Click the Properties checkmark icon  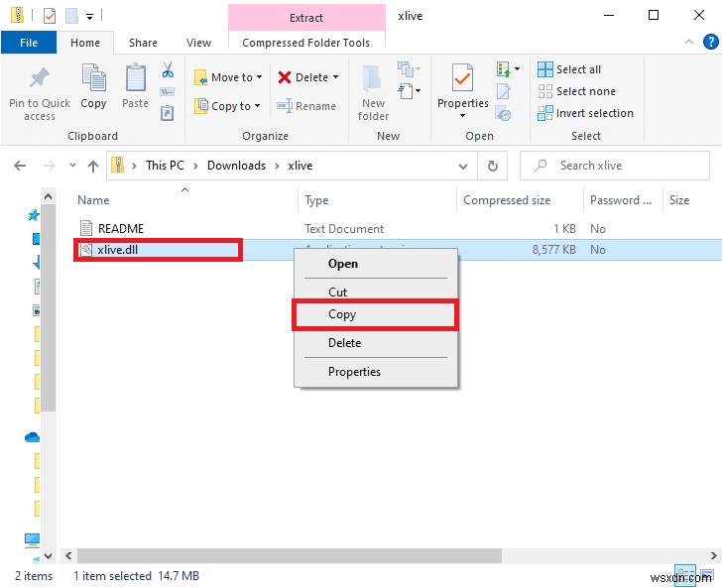(462, 77)
